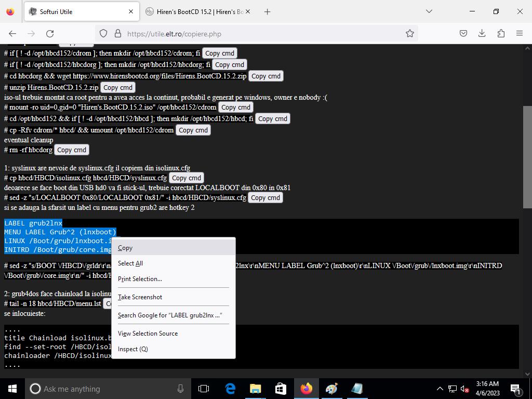Show hidden system tray icons

pyautogui.click(x=440, y=389)
